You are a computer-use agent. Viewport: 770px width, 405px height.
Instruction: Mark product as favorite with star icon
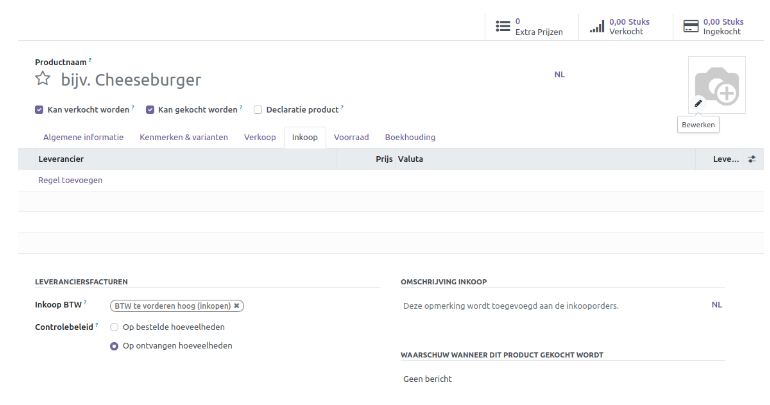tap(43, 79)
